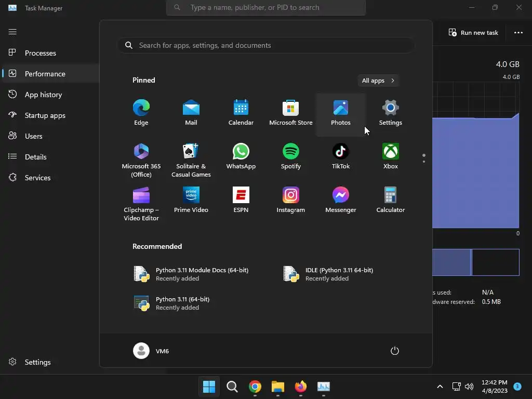Launch Mail from pinned apps
The height and width of the screenshot is (399, 532).
click(191, 113)
